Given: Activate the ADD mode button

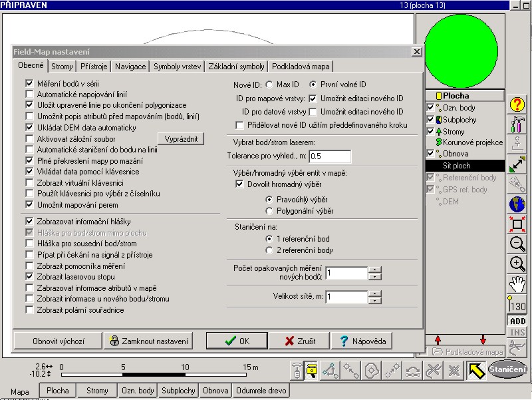Looking at the screenshot, I should [x=518, y=321].
